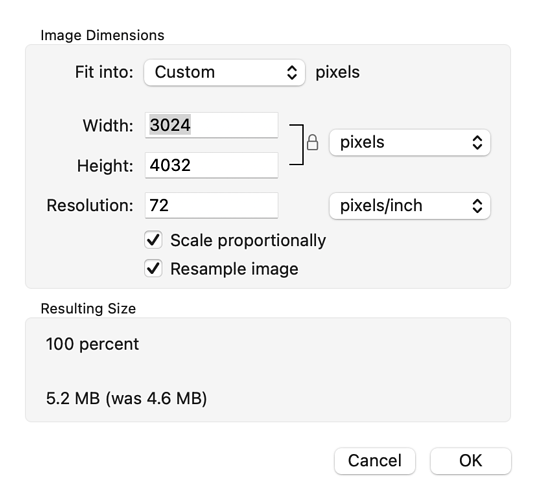Viewport: 537px width, 500px height.
Task: Click the proportional lock icon
Action: point(312,142)
